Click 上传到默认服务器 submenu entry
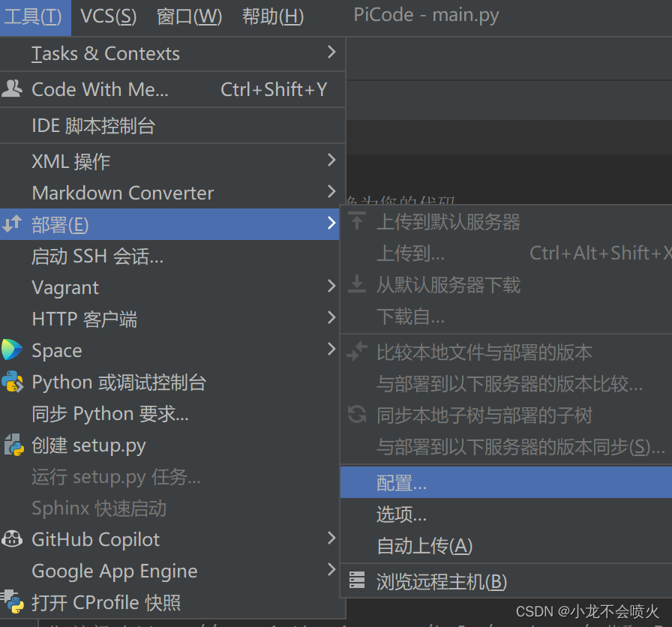Image resolution: width=672 pixels, height=627 pixels. point(506,221)
